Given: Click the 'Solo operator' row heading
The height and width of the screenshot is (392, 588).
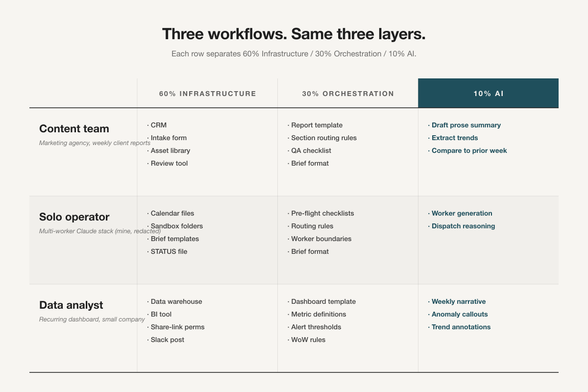Looking at the screenshot, I should 74,217.
